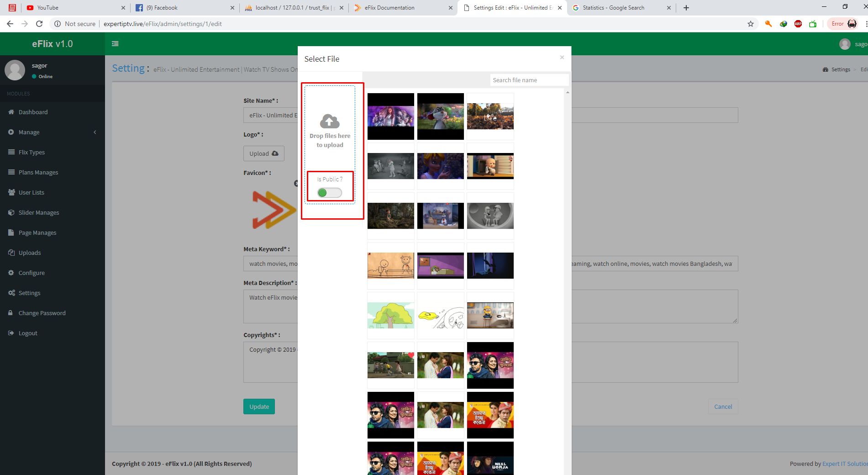This screenshot has width=868, height=475.
Task: Switch to the YouTube browser tab
Action: coord(48,8)
